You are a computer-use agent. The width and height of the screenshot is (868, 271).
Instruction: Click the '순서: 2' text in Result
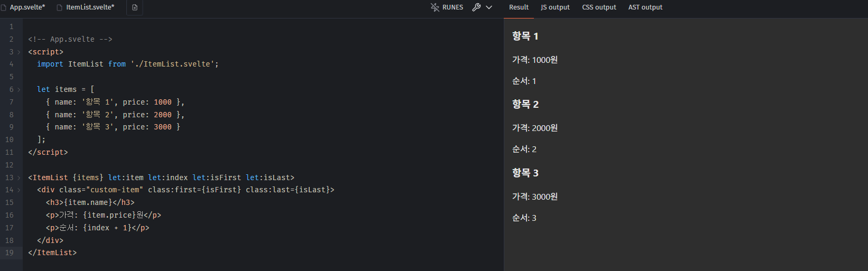pyautogui.click(x=524, y=149)
